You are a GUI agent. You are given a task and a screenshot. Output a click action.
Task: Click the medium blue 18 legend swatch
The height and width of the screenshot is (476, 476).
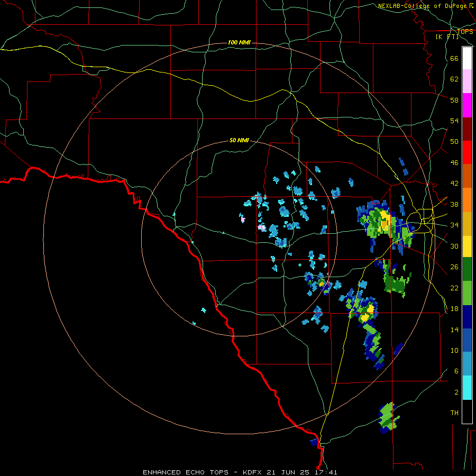(x=467, y=340)
